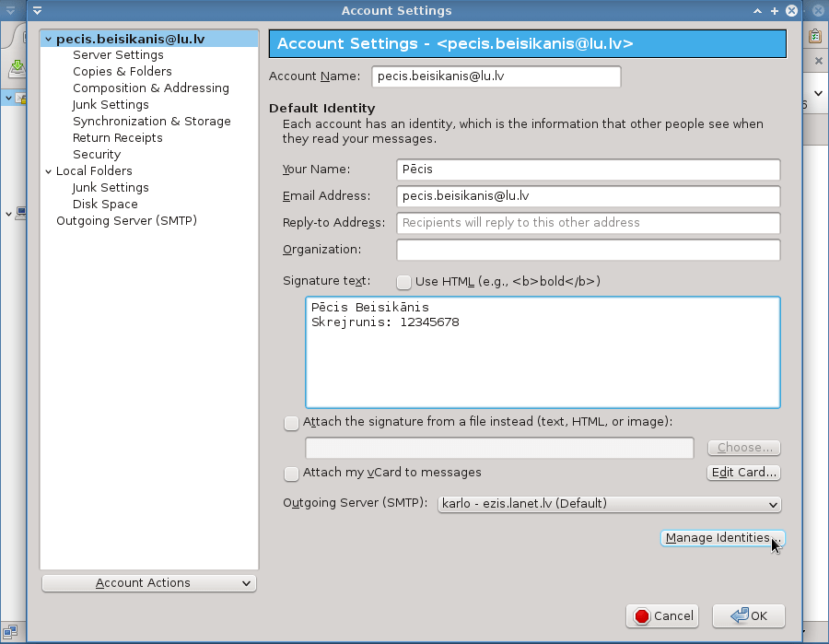Click the signature file path field
This screenshot has width=829, height=644.
tap(499, 449)
